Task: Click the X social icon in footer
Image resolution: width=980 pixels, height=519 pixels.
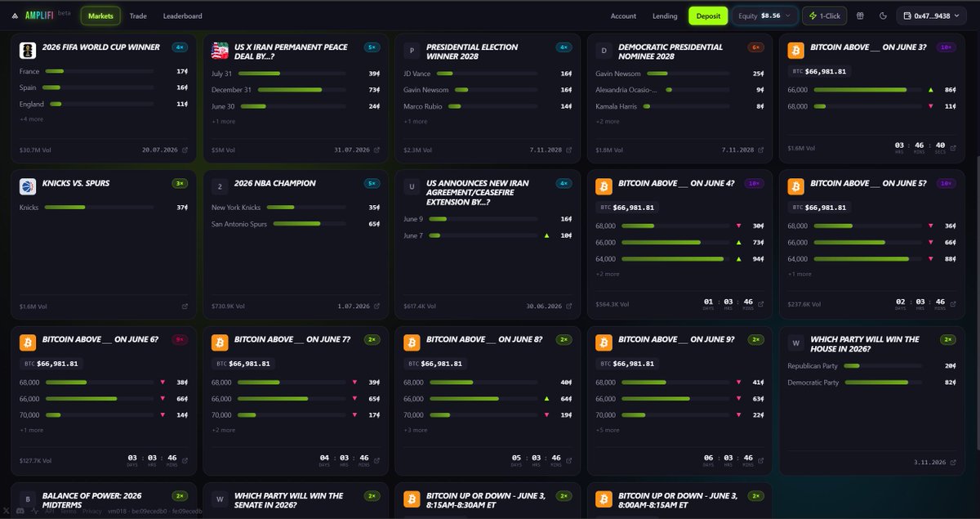Action: (x=6, y=511)
